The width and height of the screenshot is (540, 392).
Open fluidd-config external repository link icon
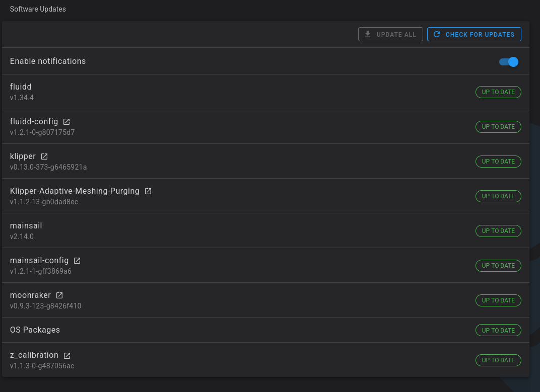(66, 122)
